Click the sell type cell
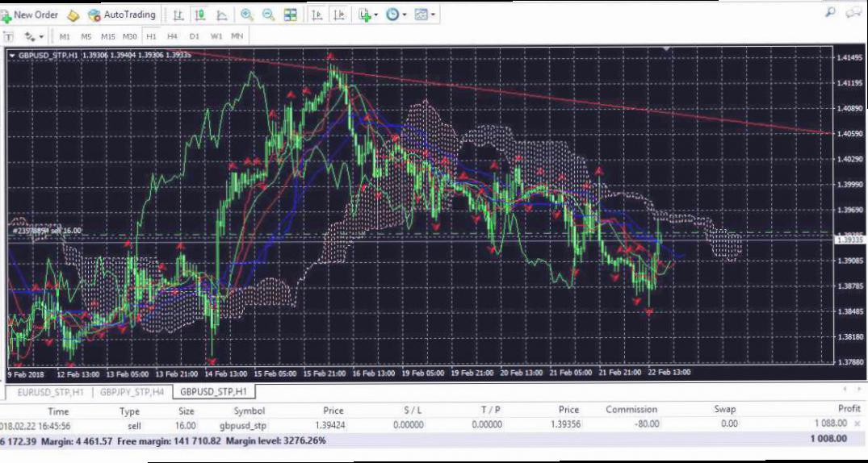Viewport: 868px width, 463px height. point(134,426)
